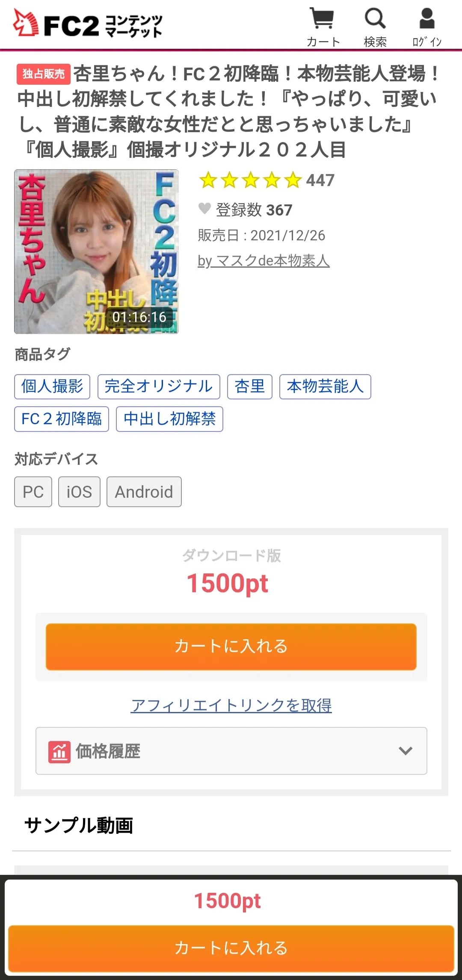
Task: Open the shopping cart icon
Action: coord(323,19)
